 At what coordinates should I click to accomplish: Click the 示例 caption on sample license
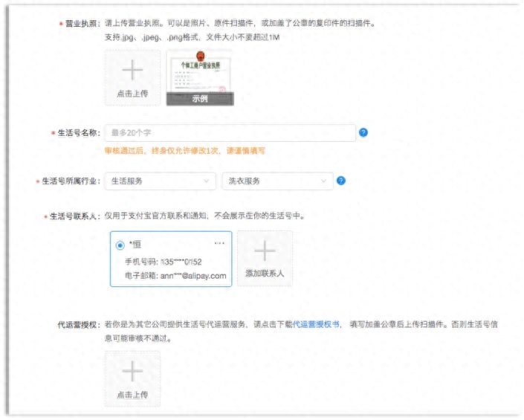click(199, 99)
